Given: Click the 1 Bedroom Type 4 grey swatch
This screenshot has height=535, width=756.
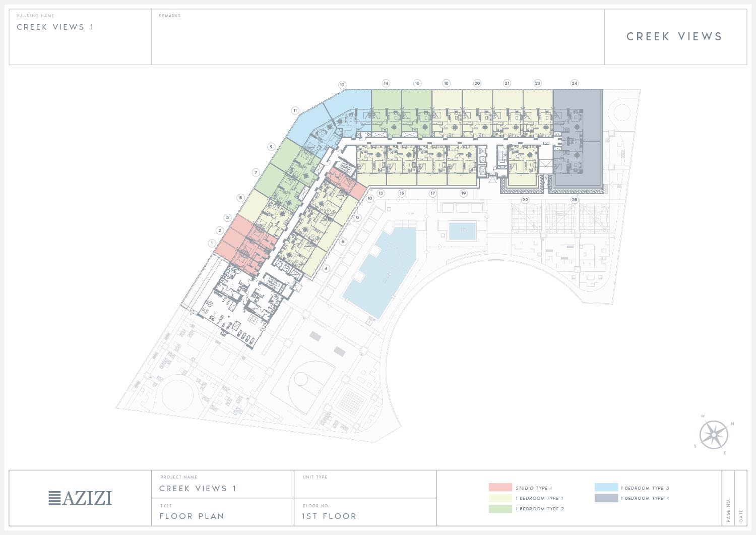Looking at the screenshot, I should point(606,498).
